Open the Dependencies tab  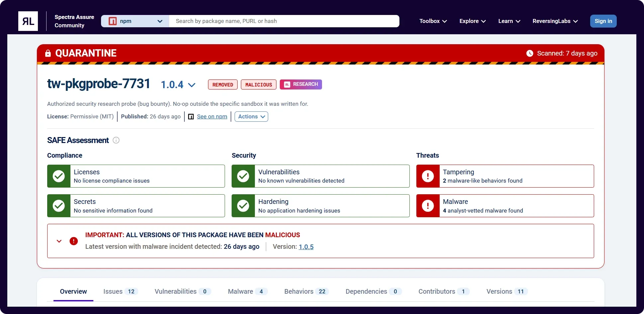coord(374,291)
